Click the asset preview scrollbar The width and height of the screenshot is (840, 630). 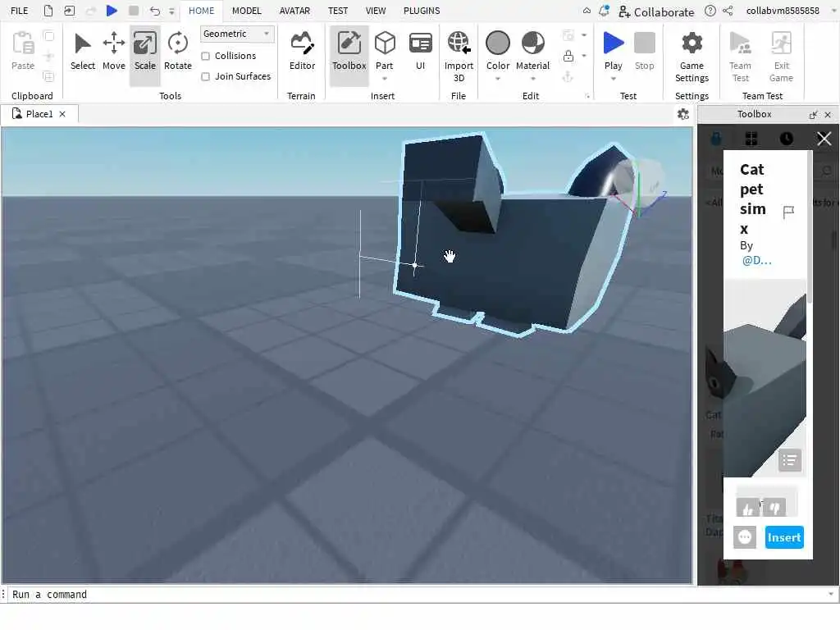click(810, 228)
